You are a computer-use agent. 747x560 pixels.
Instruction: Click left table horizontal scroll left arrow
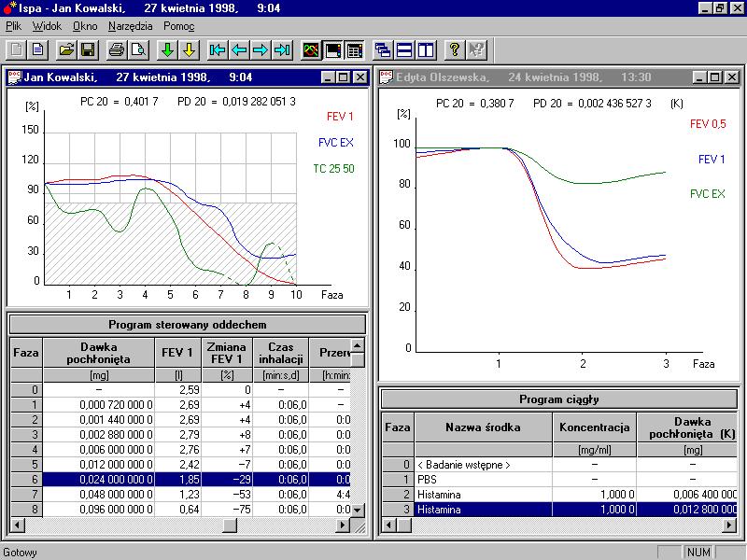coord(17,525)
